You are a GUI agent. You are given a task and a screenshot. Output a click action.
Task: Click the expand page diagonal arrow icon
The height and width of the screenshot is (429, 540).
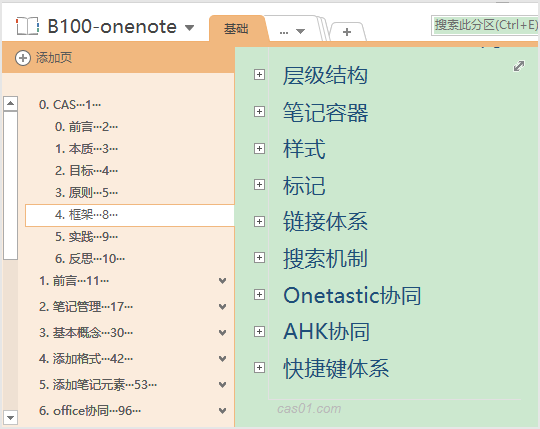click(x=519, y=66)
